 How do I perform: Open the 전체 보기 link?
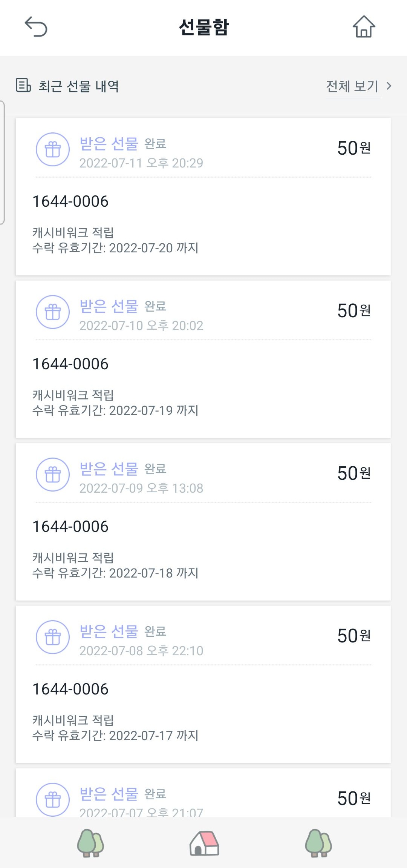point(352,86)
